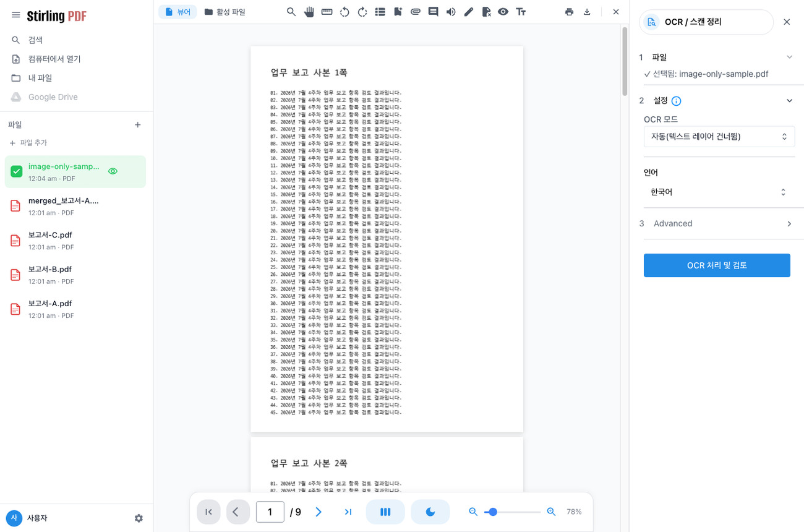Click the zoom in magnifier icon

[x=552, y=512]
